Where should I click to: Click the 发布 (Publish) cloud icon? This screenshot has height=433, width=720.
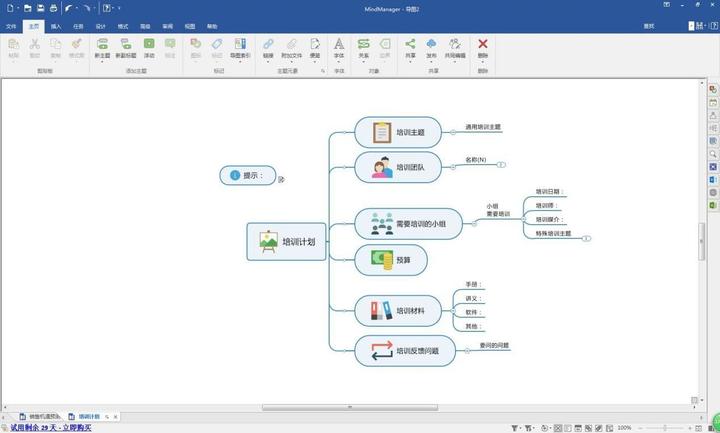(431, 44)
